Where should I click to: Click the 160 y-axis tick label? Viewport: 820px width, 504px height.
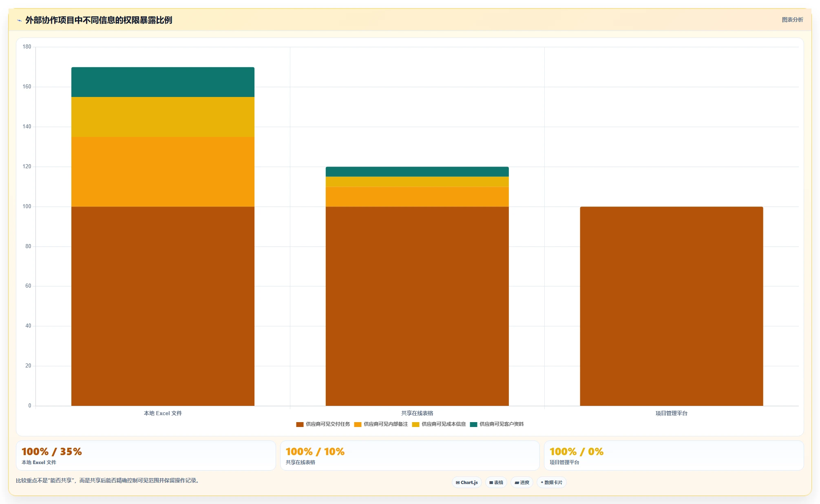(27, 87)
